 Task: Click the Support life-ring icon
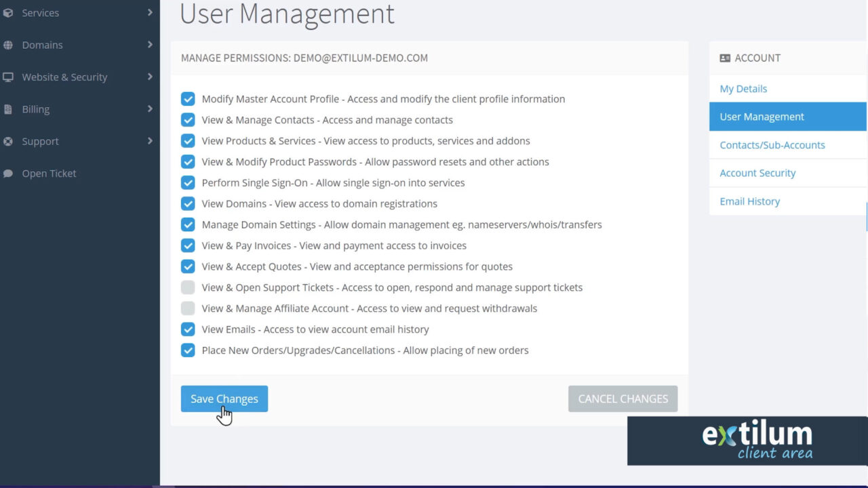(9, 141)
